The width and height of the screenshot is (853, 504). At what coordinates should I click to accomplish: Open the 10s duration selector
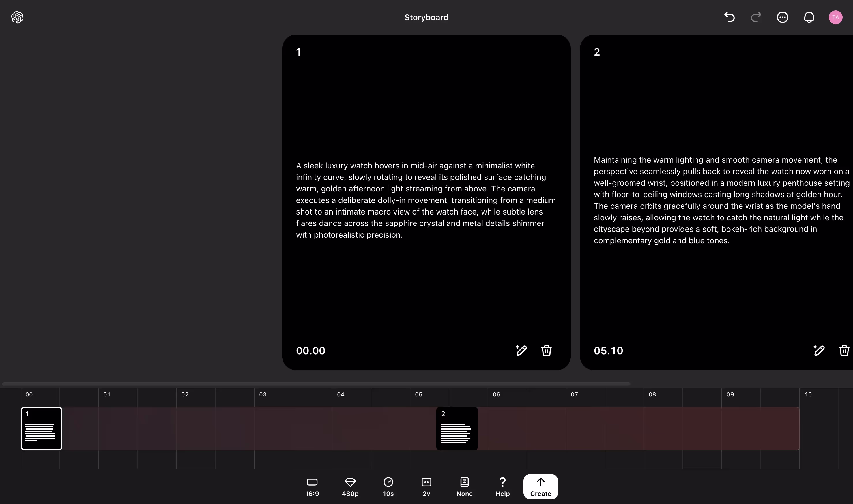pos(388,487)
